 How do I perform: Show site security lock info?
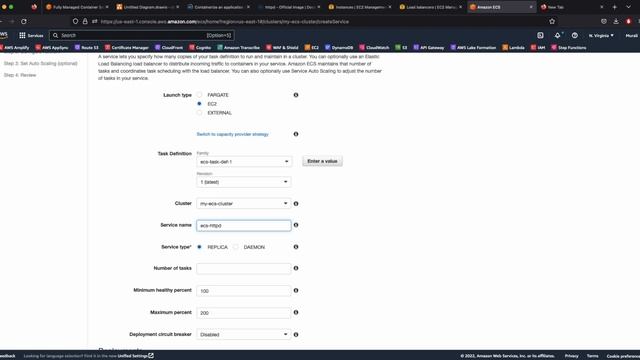click(85, 21)
